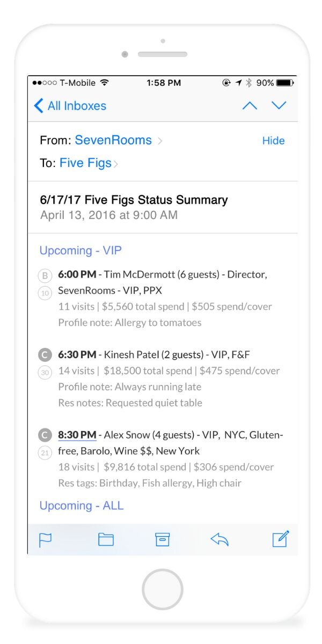Archive this email with the box icon
This screenshot has width=322, height=644.
click(162, 539)
